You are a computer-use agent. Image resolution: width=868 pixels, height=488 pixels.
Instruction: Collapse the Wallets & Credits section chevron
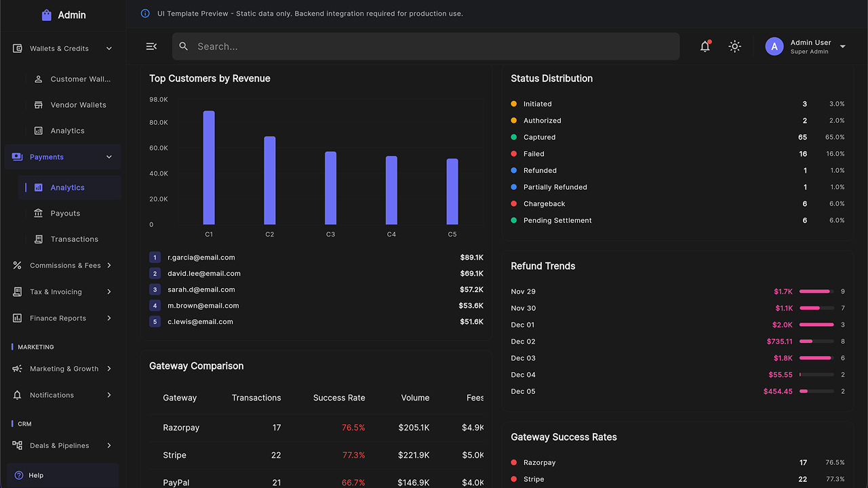tap(109, 48)
